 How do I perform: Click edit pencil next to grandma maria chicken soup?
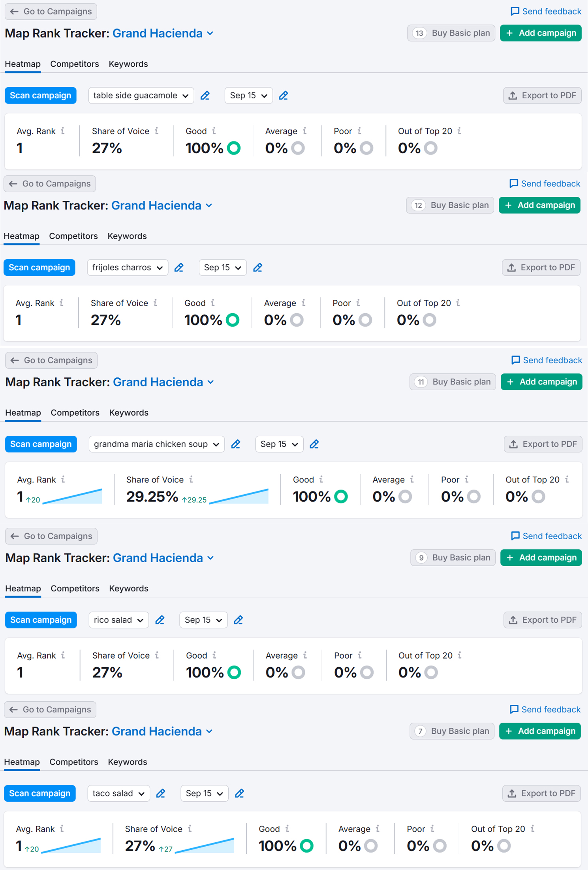coord(236,444)
